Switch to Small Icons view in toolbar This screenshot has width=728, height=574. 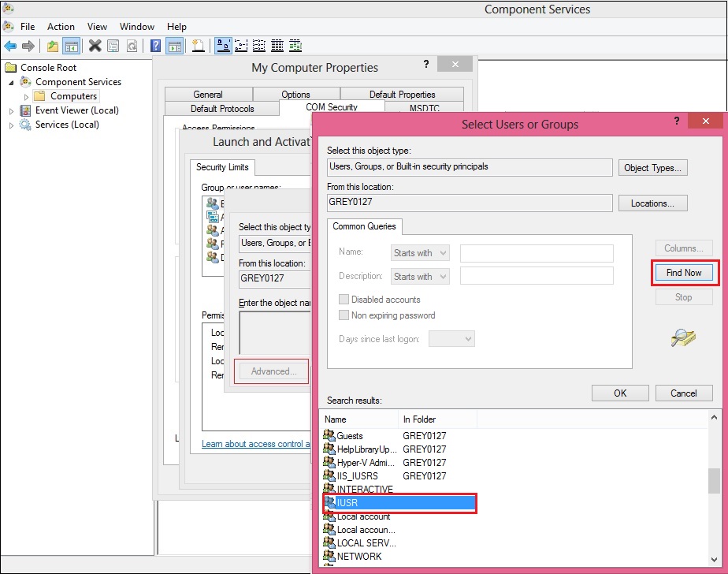click(241, 46)
